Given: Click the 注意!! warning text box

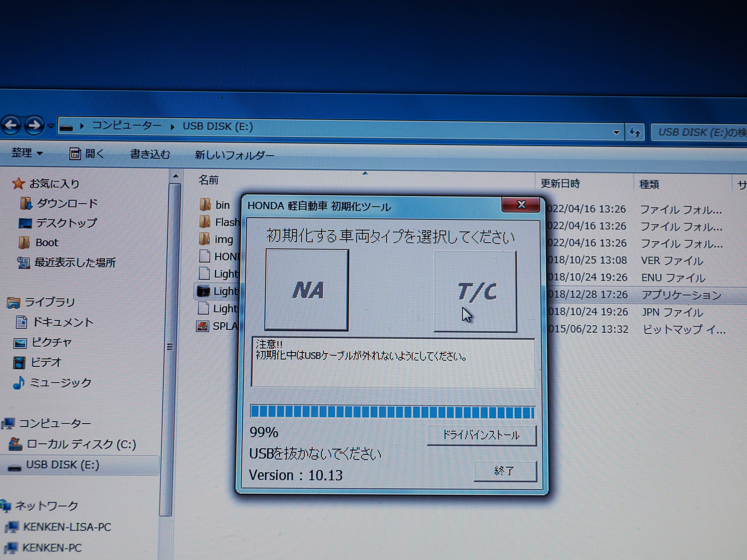Looking at the screenshot, I should point(393,363).
